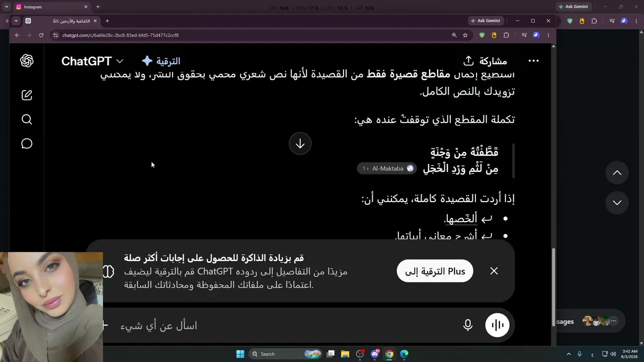Open the Discord taskbar icon
The width and height of the screenshot is (644, 362).
coord(375,354)
